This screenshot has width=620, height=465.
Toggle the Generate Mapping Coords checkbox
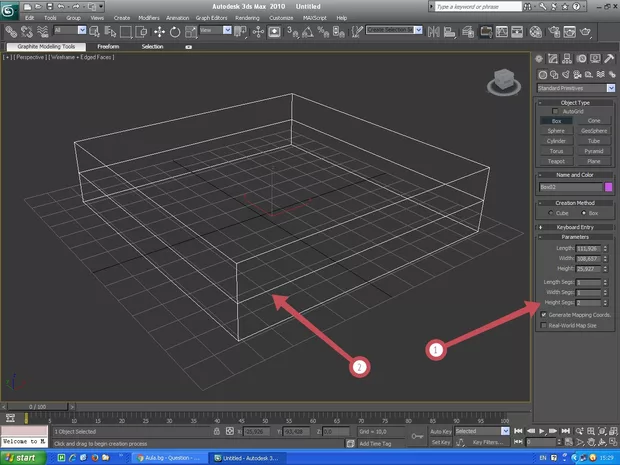pyautogui.click(x=543, y=314)
